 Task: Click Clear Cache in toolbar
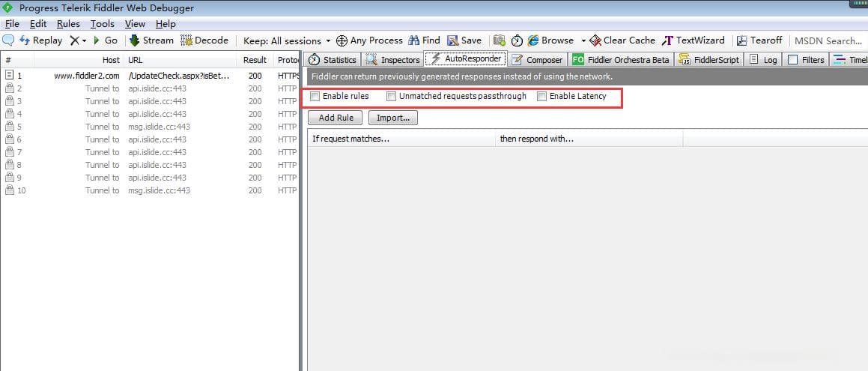point(622,40)
